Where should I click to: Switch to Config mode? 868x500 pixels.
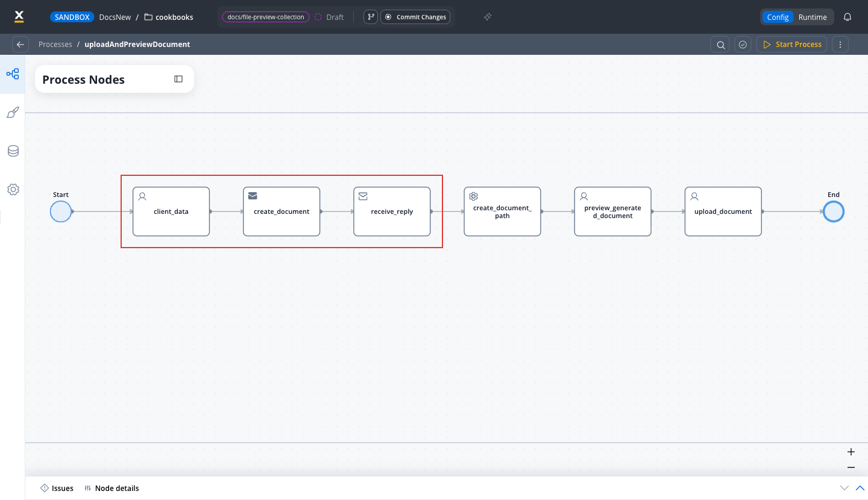[x=778, y=17]
